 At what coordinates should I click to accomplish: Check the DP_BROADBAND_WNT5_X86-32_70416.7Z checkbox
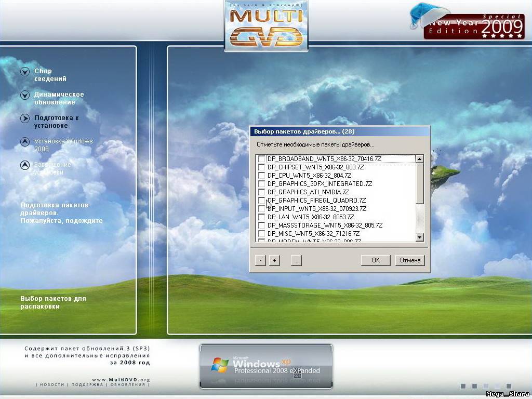pyautogui.click(x=262, y=159)
